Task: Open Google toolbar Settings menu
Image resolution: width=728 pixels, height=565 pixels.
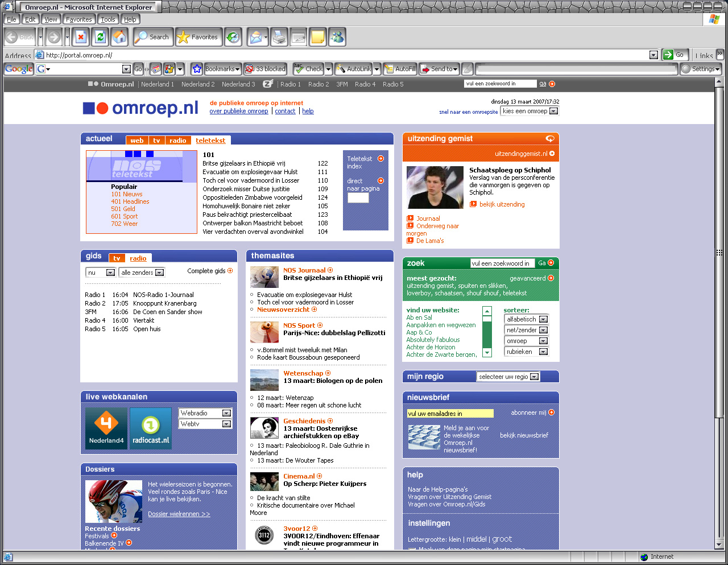Action: click(x=701, y=69)
